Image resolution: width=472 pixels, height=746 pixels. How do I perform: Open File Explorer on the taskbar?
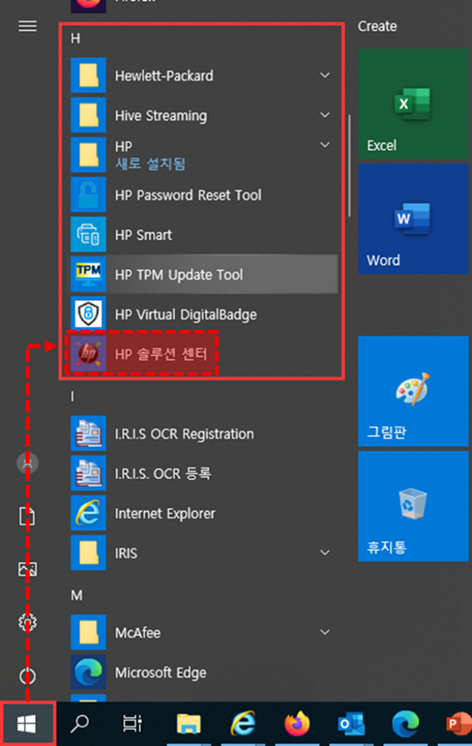(x=188, y=724)
